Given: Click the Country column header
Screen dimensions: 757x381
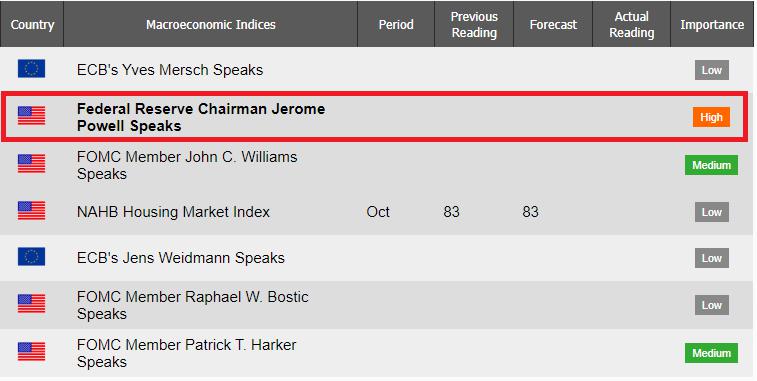Looking at the screenshot, I should point(32,24).
